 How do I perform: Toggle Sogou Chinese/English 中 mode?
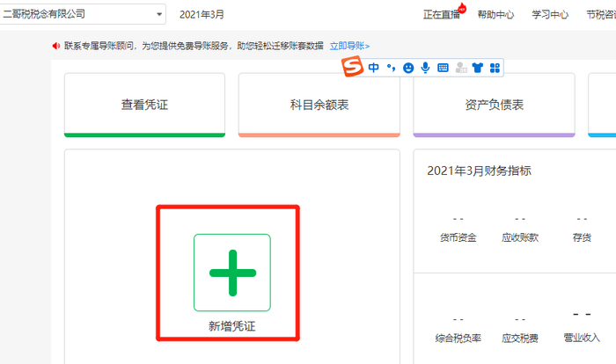tap(374, 68)
